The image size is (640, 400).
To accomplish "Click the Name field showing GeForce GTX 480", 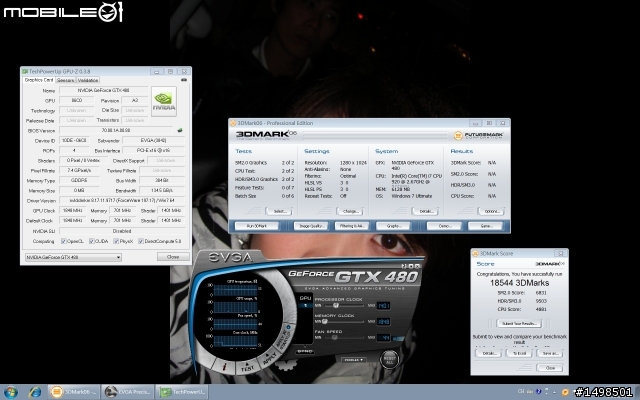I will coord(104,90).
